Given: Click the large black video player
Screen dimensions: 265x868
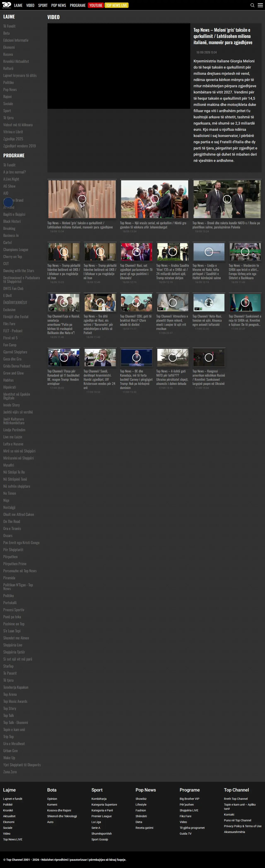Looking at the screenshot, I should tap(119, 66).
